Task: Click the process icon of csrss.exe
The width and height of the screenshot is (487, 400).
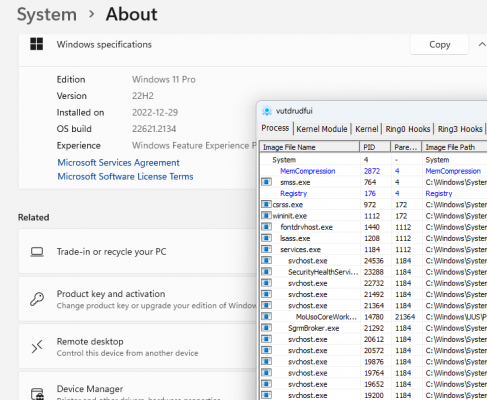Action: click(266, 204)
